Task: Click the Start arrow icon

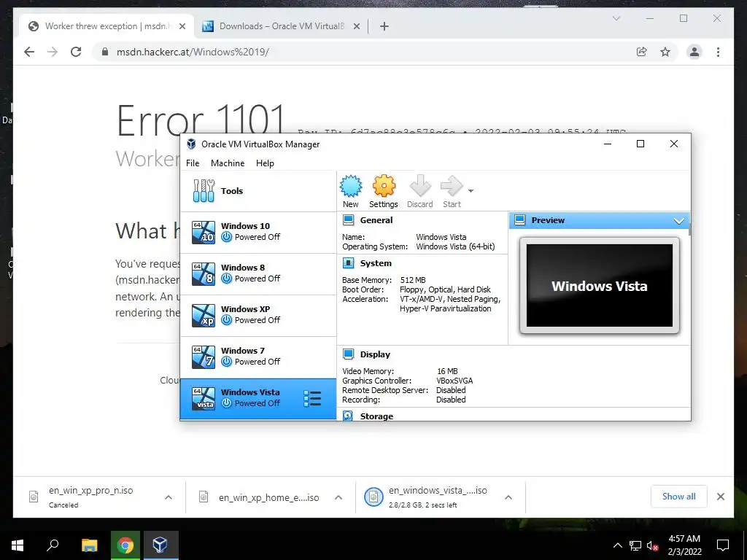Action: coord(451,186)
